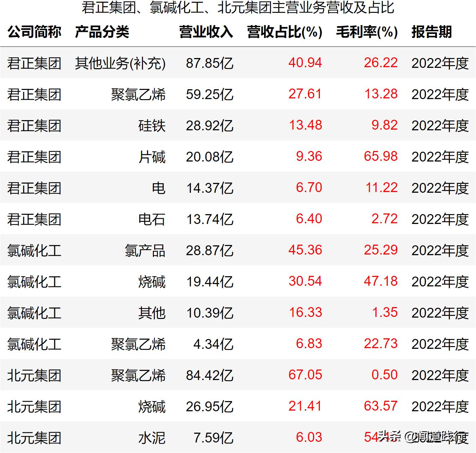Image resolution: width=476 pixels, height=453 pixels.
Task: Click the 87.85亿 revenue cell
Action: pos(210,63)
